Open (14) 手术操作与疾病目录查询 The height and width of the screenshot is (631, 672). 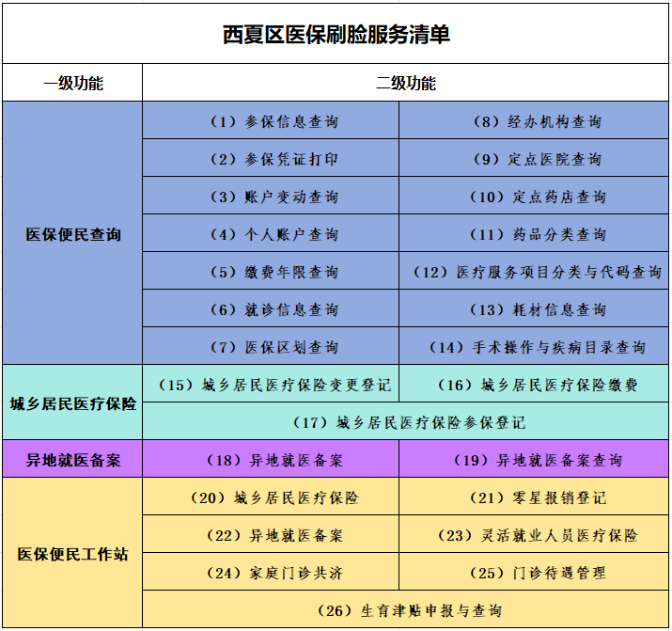tap(536, 347)
